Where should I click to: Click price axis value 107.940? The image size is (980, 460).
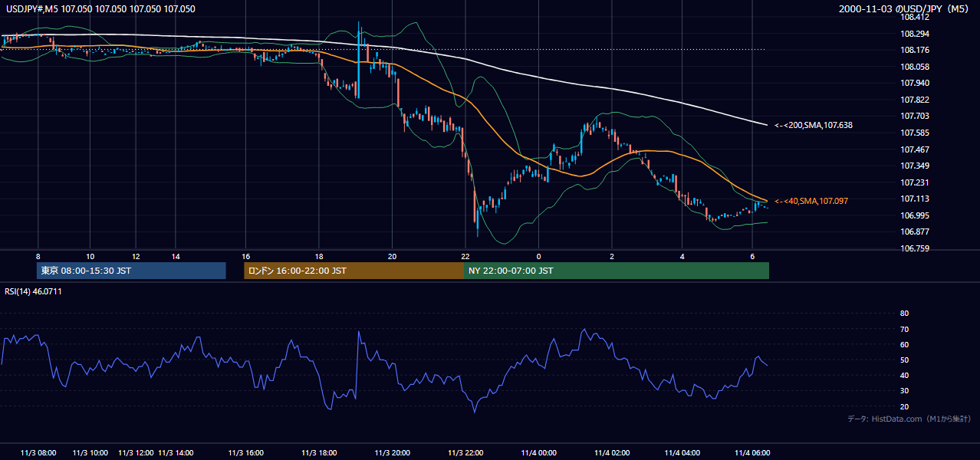pyautogui.click(x=915, y=83)
